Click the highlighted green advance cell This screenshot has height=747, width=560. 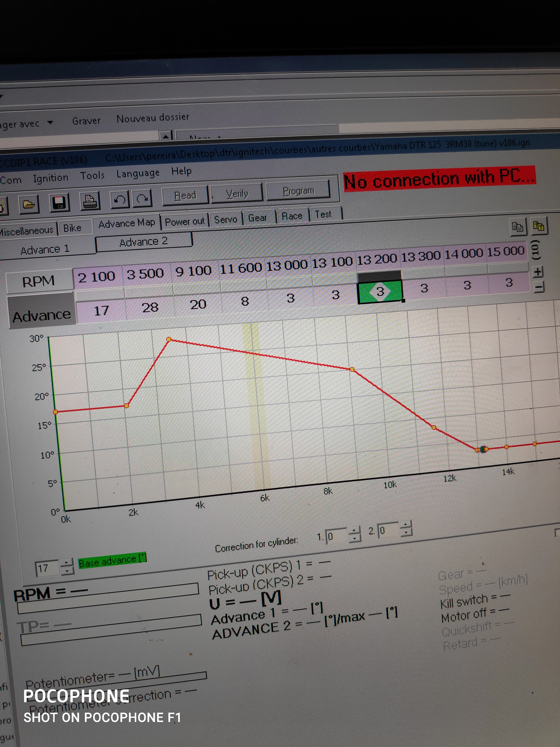tap(380, 291)
